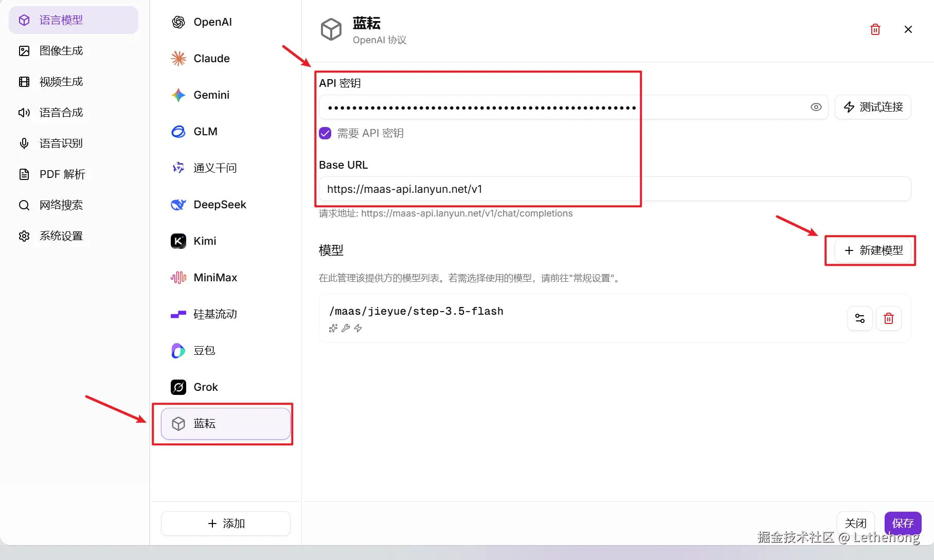Screen dimensions: 934x560
Task: Reveal the API key with eye icon
Action: 816,107
